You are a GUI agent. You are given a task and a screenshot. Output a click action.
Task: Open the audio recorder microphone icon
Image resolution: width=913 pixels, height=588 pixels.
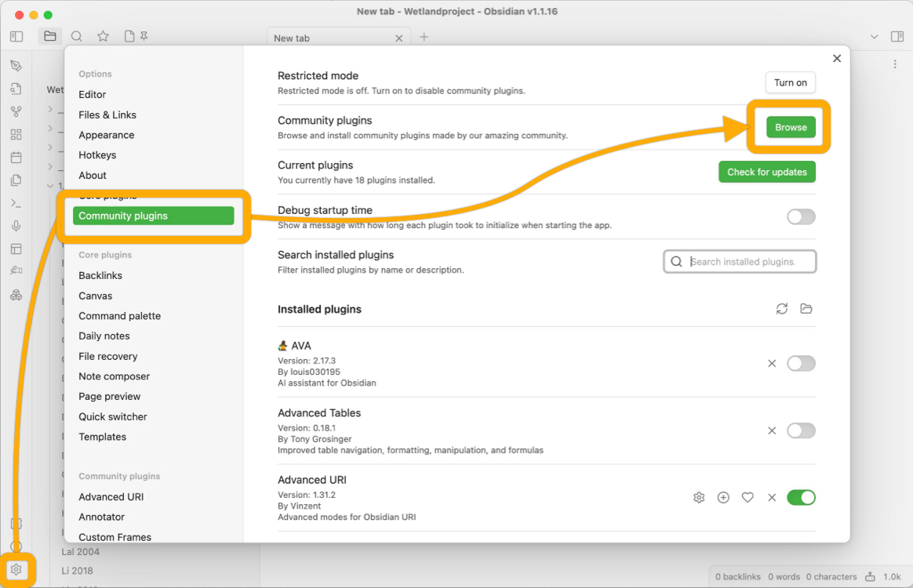click(16, 226)
